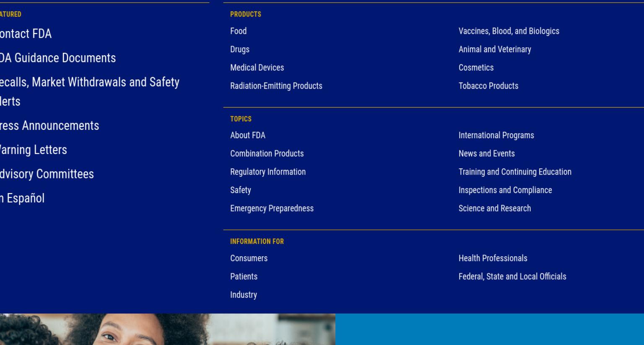Click the TOPICS section heading
Screen dimensions: 644x345
pos(241,119)
